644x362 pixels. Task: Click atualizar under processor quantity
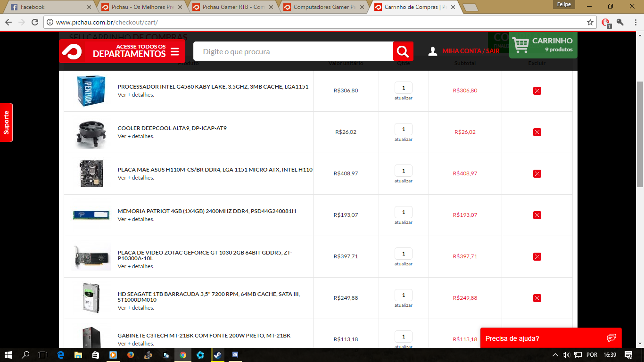click(x=404, y=98)
